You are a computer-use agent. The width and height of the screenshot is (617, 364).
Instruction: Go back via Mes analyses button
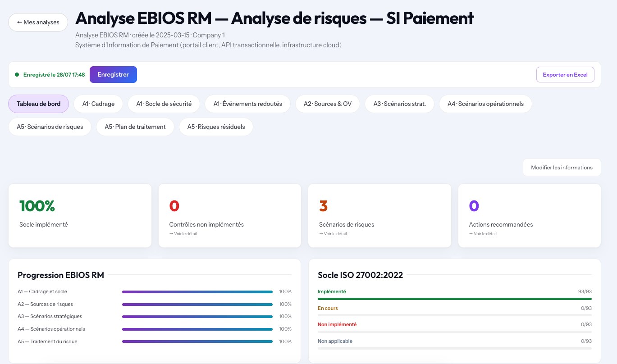click(x=38, y=23)
